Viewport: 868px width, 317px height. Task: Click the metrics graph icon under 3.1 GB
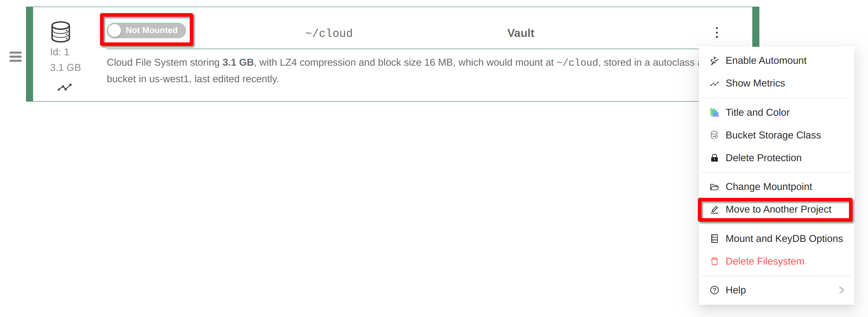pos(65,87)
